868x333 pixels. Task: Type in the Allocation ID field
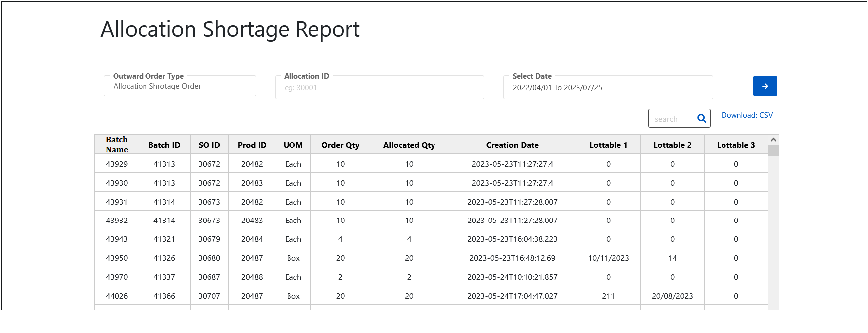click(x=379, y=88)
